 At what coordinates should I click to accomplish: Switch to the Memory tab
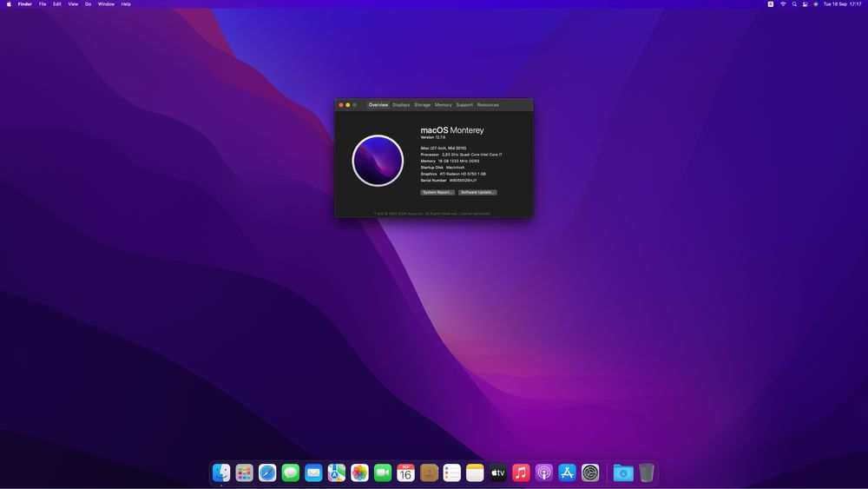[444, 105]
